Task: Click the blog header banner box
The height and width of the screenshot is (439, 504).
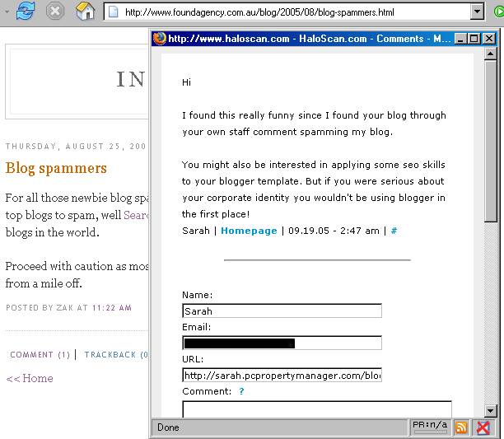Action: tap(77, 82)
